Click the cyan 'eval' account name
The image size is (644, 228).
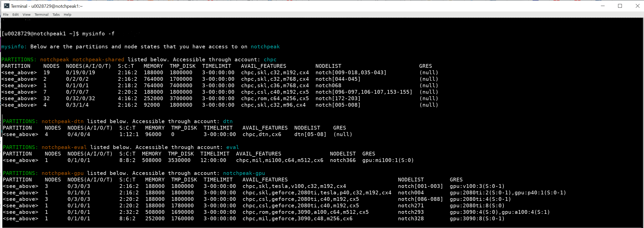[233, 147]
